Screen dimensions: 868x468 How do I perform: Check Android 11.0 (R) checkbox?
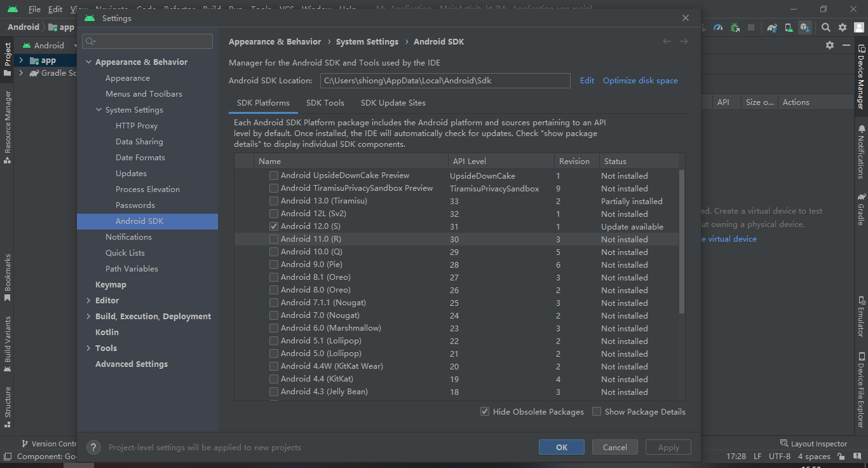(x=274, y=239)
